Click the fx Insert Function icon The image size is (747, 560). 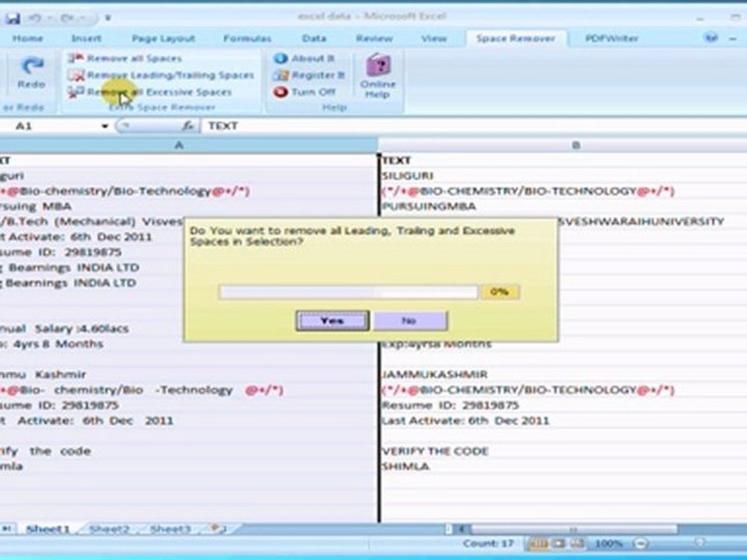[188, 126]
